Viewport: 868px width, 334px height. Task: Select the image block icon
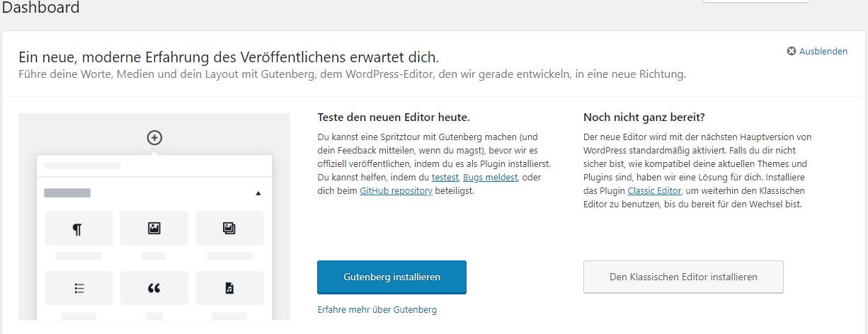(154, 228)
